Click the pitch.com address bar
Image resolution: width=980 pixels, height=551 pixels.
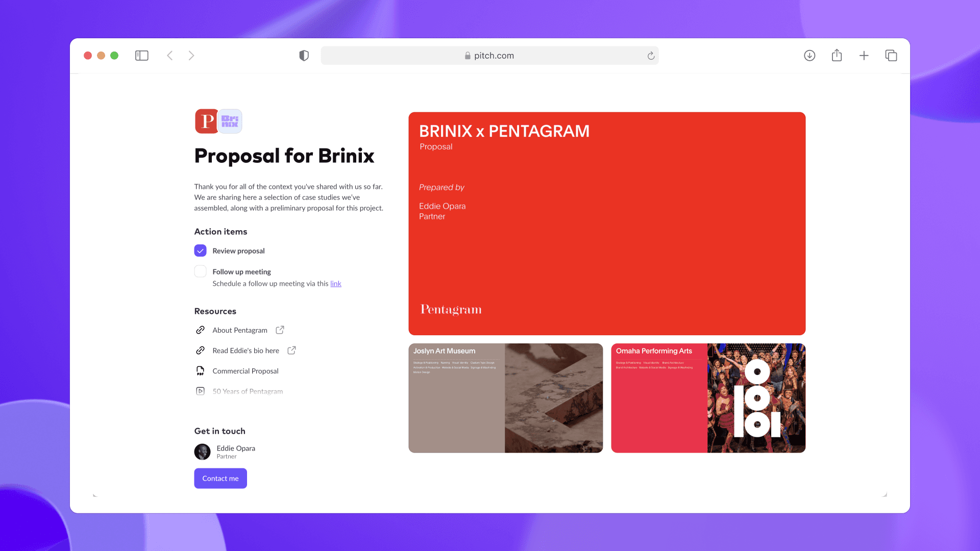[x=489, y=56]
